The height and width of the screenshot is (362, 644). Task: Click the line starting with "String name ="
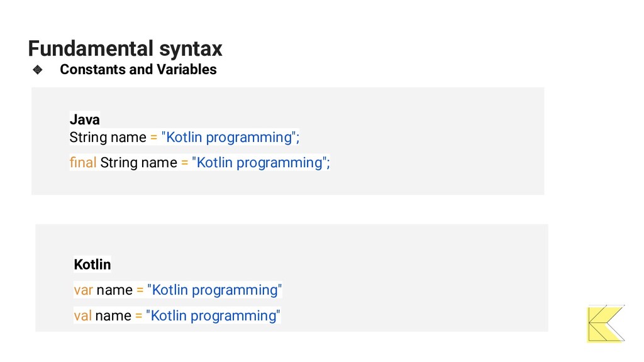click(x=184, y=137)
